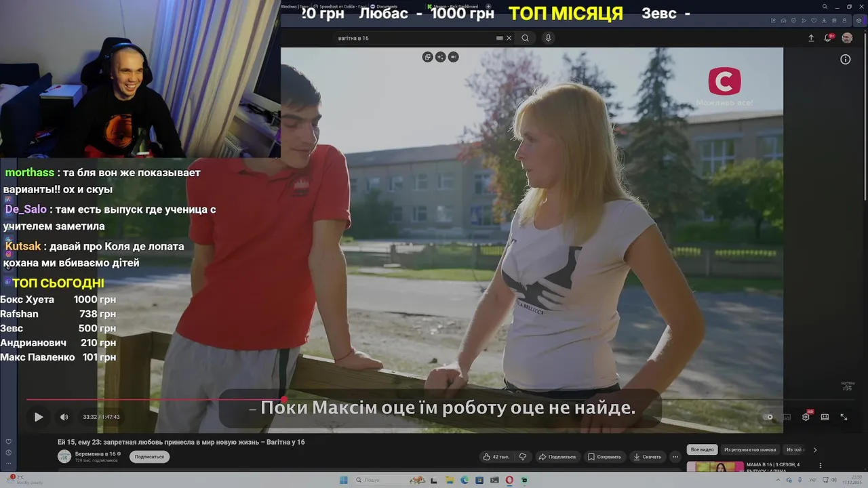Click the video overlay camera icon

click(x=453, y=57)
